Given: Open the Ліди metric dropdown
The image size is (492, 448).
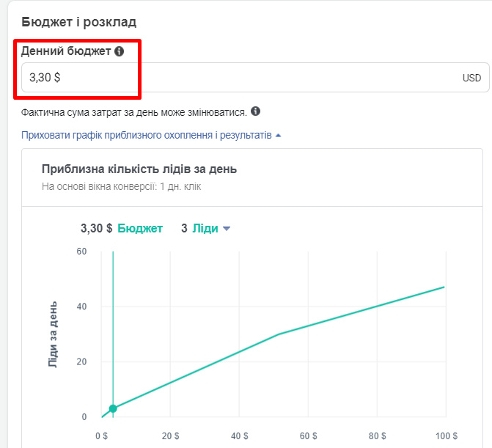Looking at the screenshot, I should tap(226, 229).
